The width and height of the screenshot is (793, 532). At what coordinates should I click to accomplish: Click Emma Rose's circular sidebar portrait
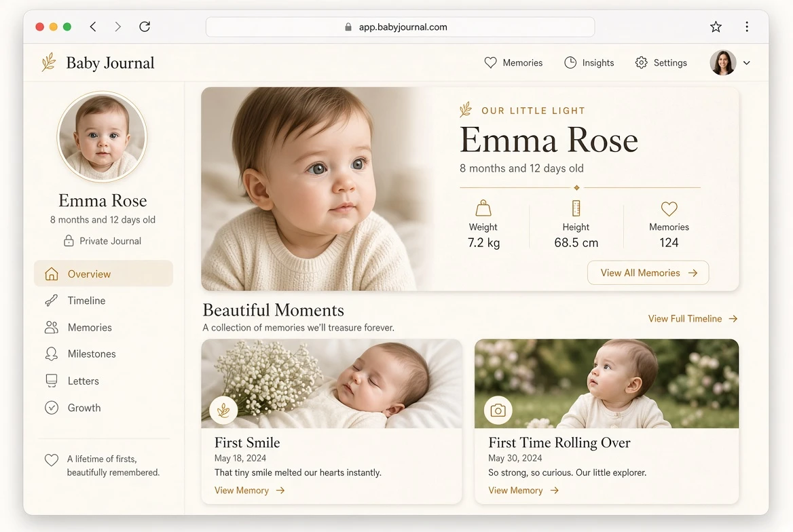point(102,136)
